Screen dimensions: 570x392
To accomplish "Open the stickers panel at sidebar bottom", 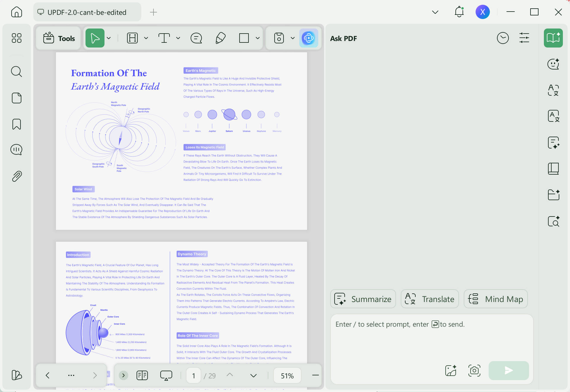I will pyautogui.click(x=17, y=375).
